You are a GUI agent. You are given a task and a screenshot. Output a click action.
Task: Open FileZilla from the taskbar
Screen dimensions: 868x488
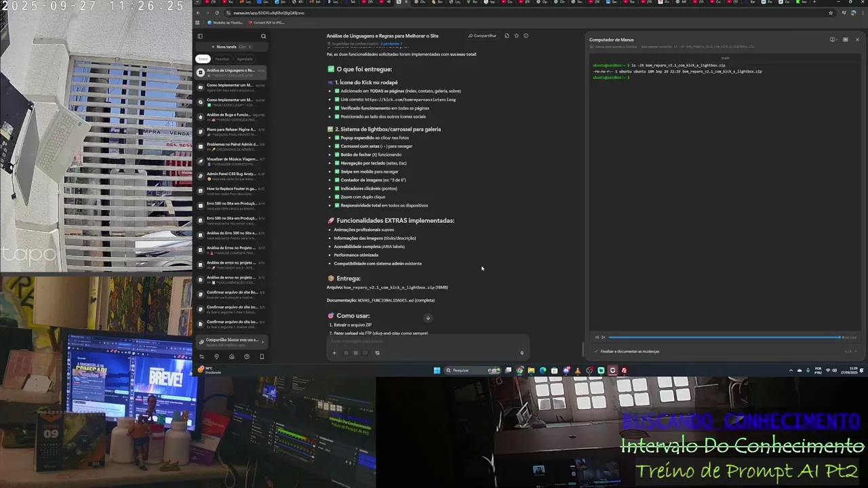click(624, 370)
